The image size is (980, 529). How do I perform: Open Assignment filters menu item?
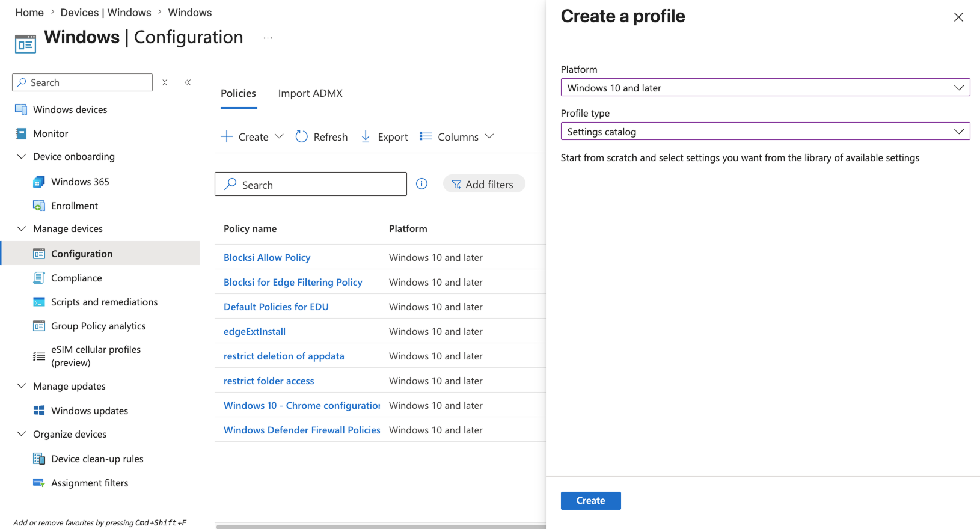pyautogui.click(x=90, y=483)
